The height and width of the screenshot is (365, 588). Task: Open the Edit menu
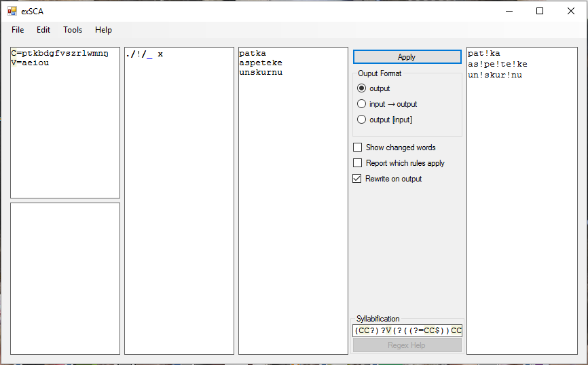tap(43, 30)
